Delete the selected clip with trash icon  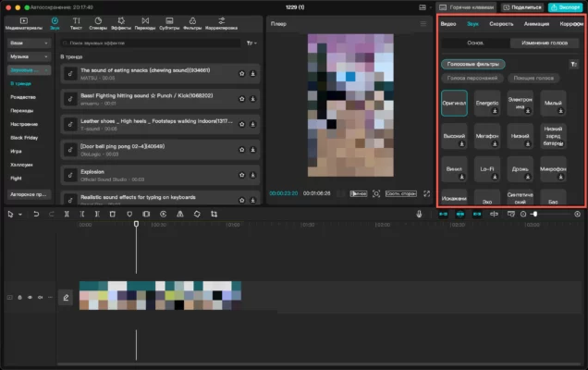(x=112, y=214)
